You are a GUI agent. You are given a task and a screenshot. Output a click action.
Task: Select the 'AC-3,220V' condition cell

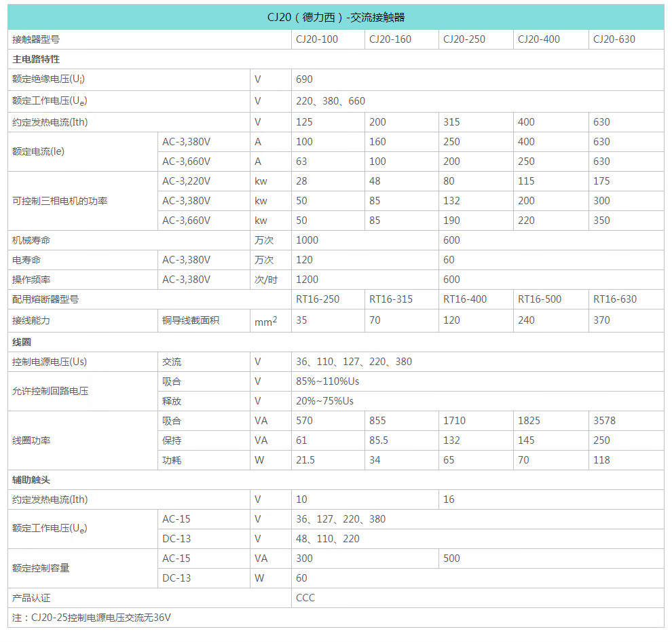pyautogui.click(x=187, y=181)
